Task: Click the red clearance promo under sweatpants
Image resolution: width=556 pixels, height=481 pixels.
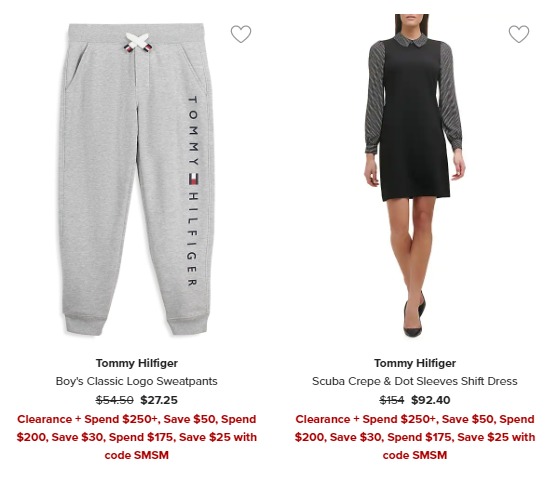Action: coord(137,437)
